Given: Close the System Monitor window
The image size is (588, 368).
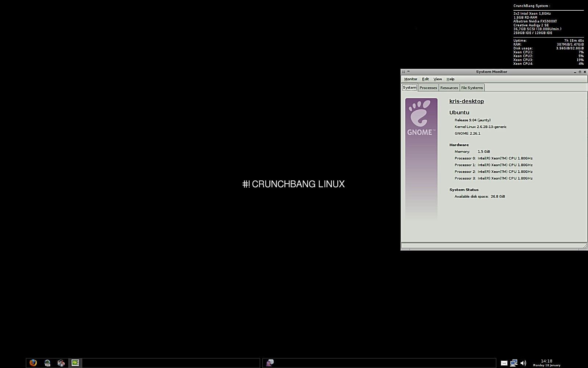Looking at the screenshot, I should point(585,72).
